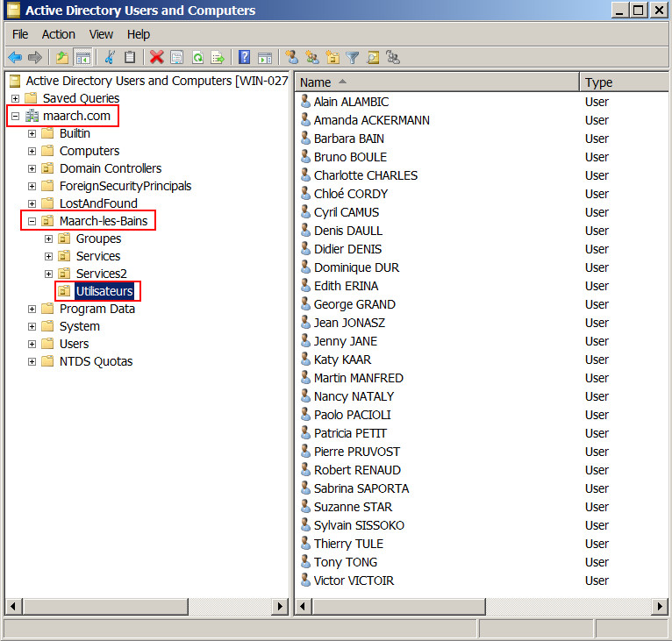672x641 pixels.
Task: Select the Services2 tree item
Action: point(101,274)
